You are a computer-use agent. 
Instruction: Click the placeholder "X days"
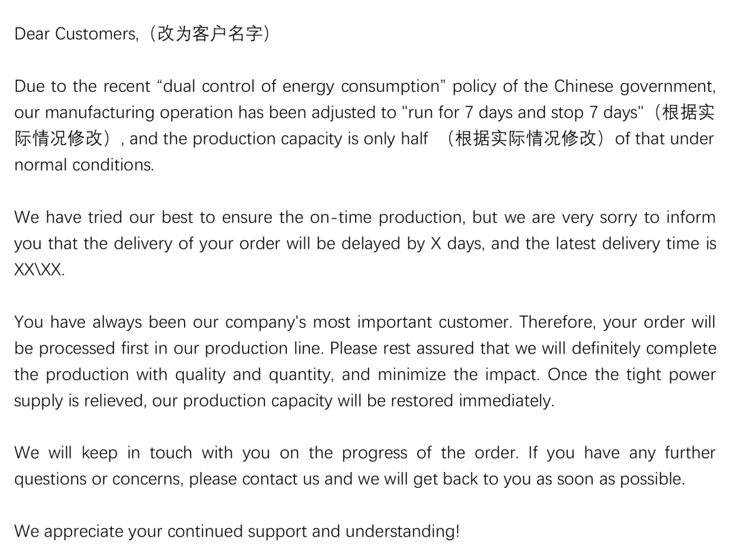click(x=457, y=244)
